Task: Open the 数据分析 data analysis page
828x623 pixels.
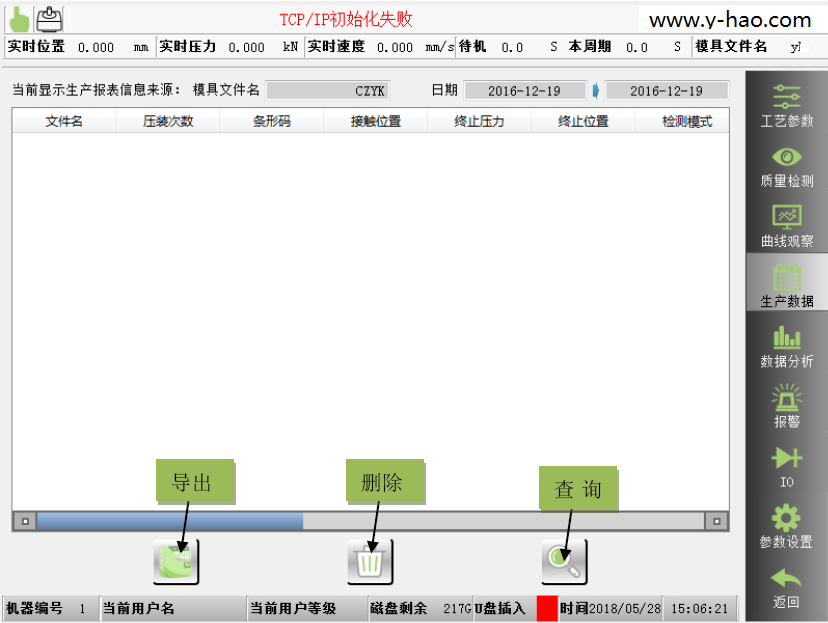Action: click(786, 346)
